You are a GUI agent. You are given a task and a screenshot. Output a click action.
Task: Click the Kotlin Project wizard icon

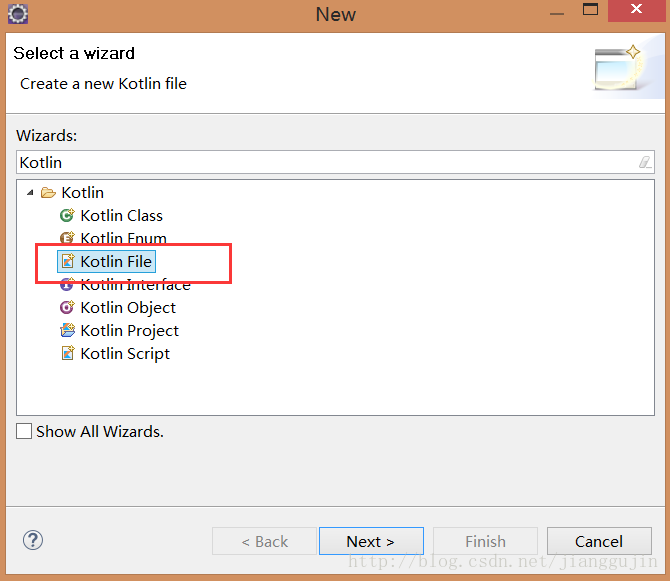[x=68, y=330]
